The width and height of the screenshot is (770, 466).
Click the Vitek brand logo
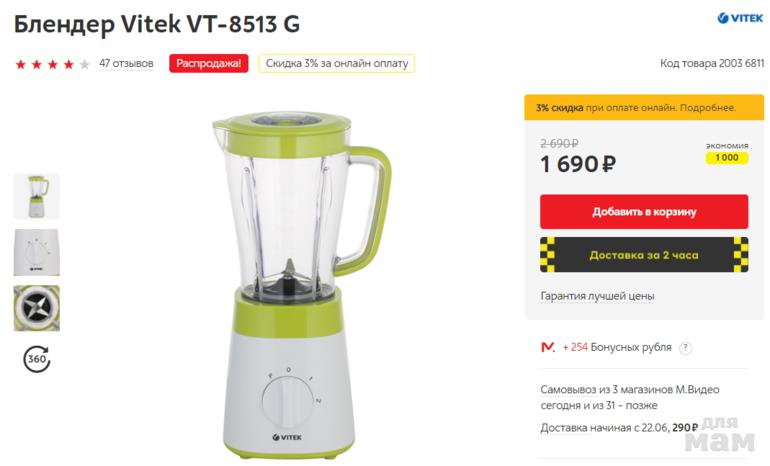point(740,18)
